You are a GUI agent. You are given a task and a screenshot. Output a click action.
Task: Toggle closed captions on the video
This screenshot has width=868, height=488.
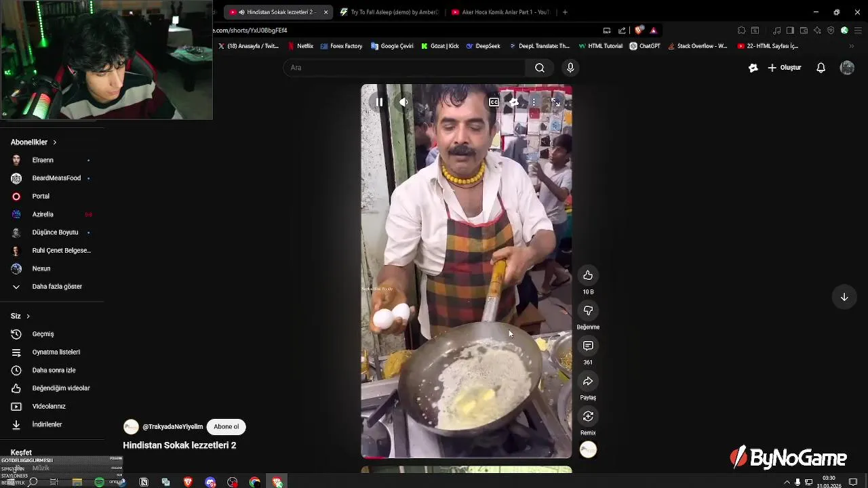[494, 102]
